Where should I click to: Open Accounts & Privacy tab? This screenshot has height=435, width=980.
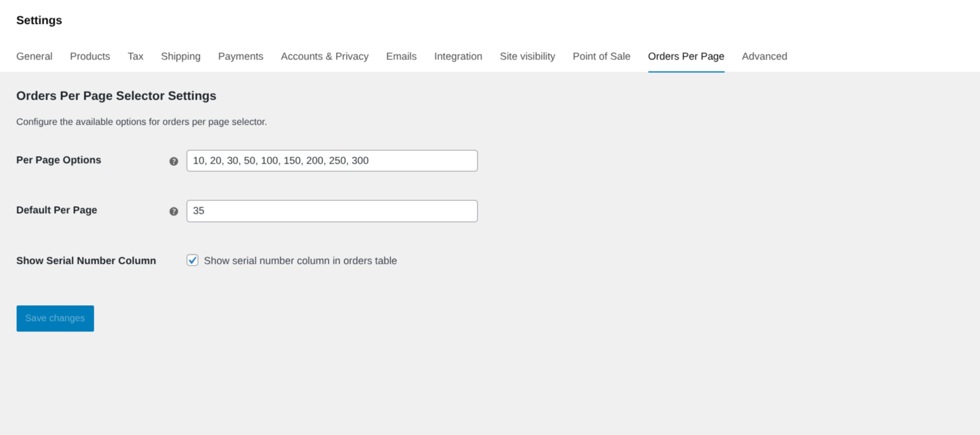324,56
